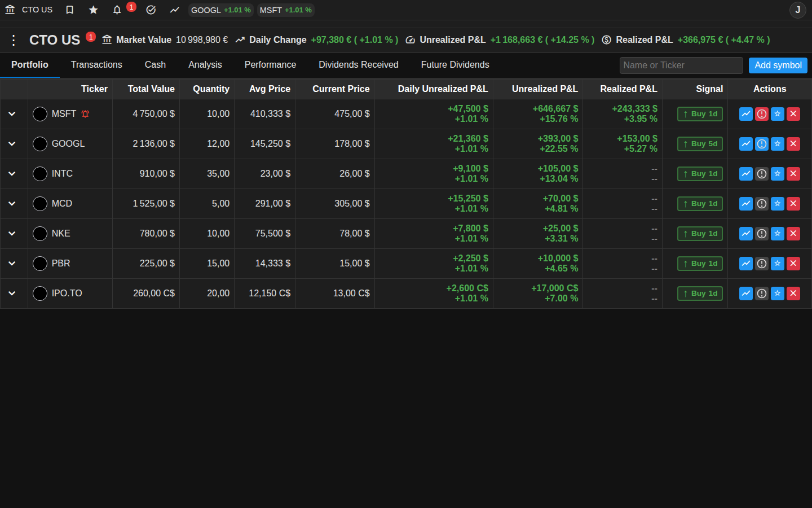Click the bank icon next to CTO US top-left
Viewport: 812px width, 508px height.
click(10, 10)
